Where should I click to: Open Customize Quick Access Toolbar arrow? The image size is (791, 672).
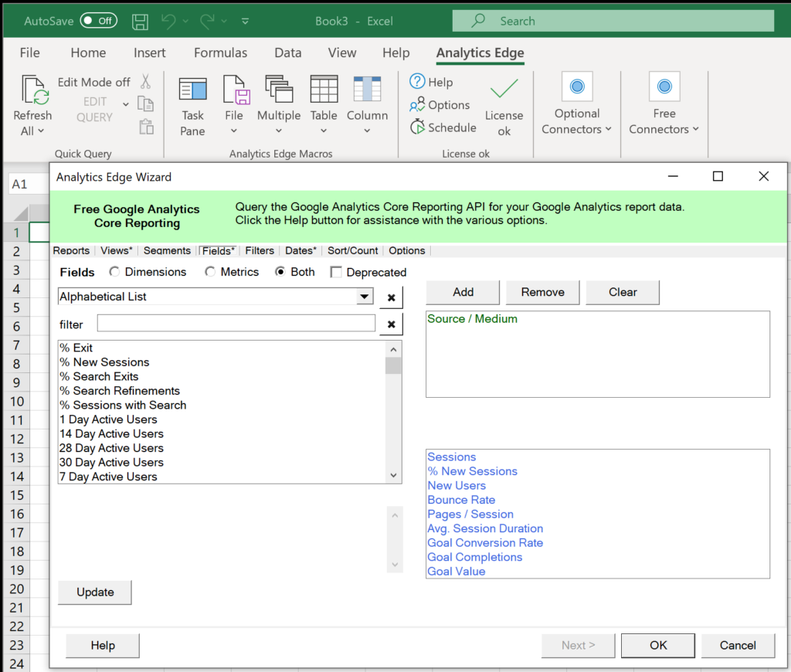coord(245,21)
